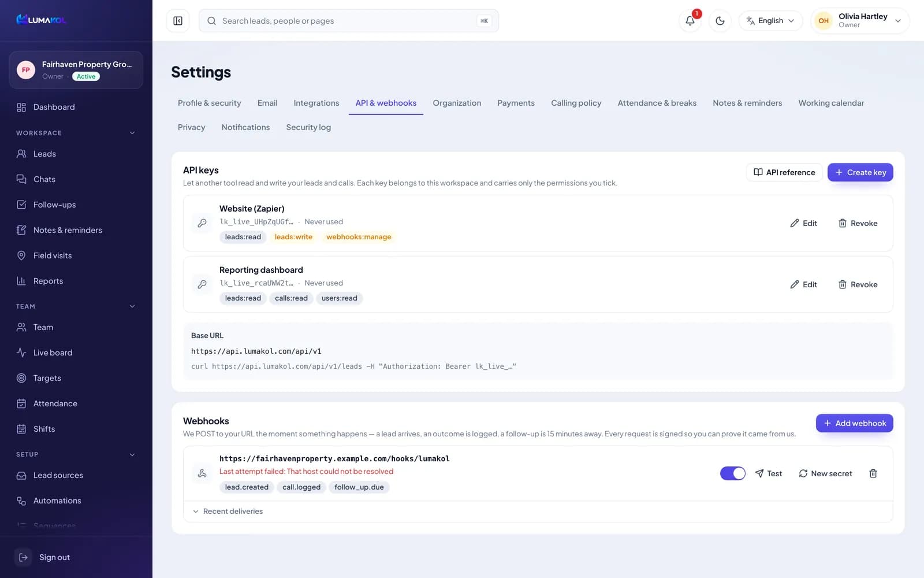Switch to the Organization tab

[457, 103]
